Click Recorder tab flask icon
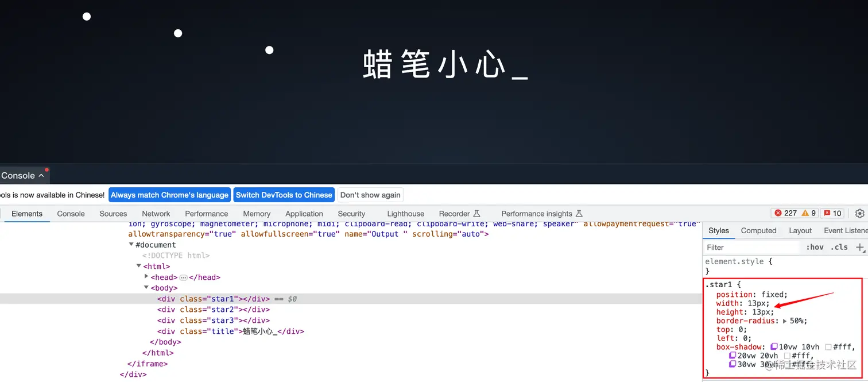 pos(476,214)
